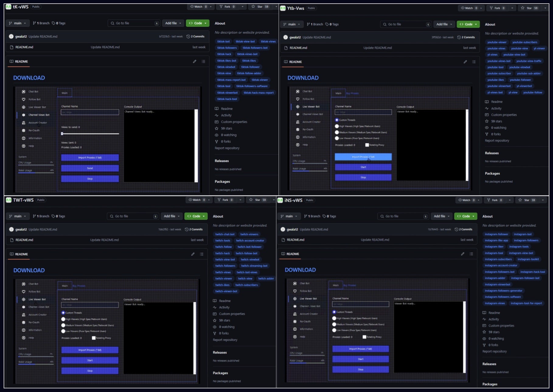Click Report repository link in TWT-vWS sidebar
Screen dimensions: 553x392
click(225, 340)
